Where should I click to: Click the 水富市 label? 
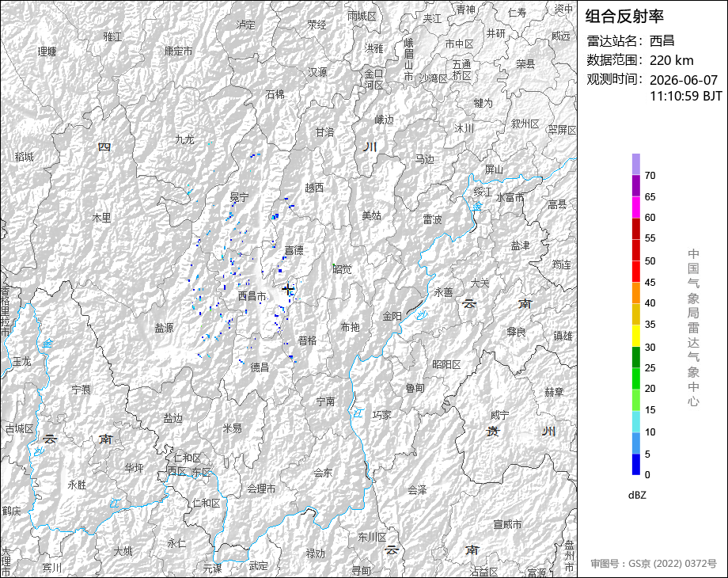(510, 197)
